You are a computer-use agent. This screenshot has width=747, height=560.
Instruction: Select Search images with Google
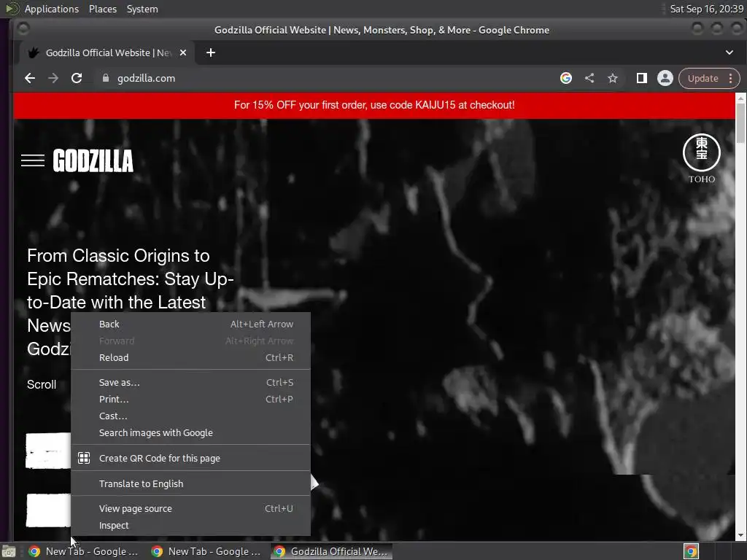coord(190,432)
